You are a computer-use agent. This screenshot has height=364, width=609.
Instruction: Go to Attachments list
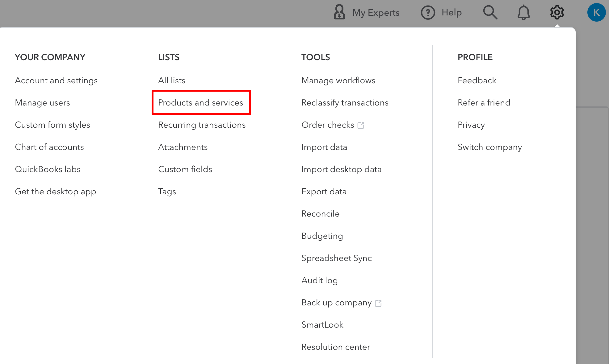pyautogui.click(x=183, y=147)
